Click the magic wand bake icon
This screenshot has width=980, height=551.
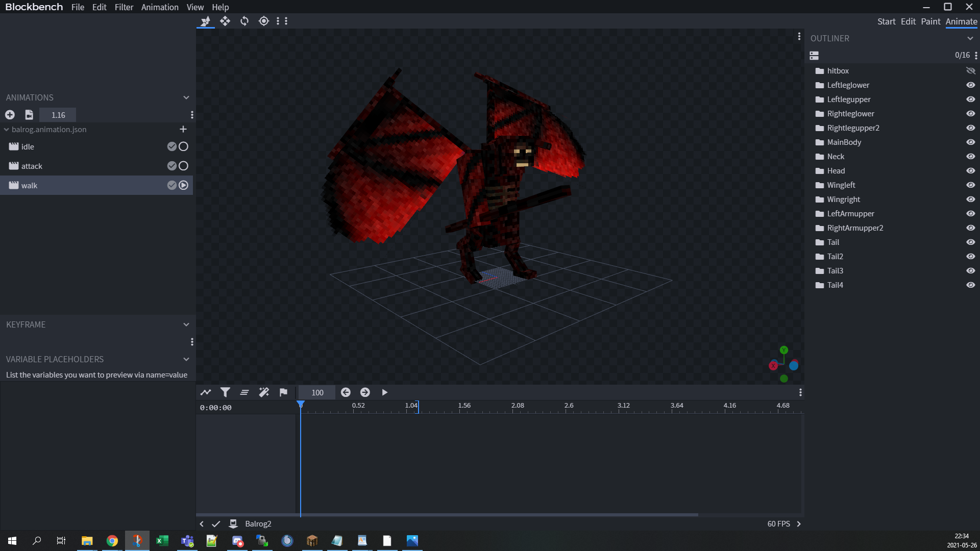(x=264, y=392)
